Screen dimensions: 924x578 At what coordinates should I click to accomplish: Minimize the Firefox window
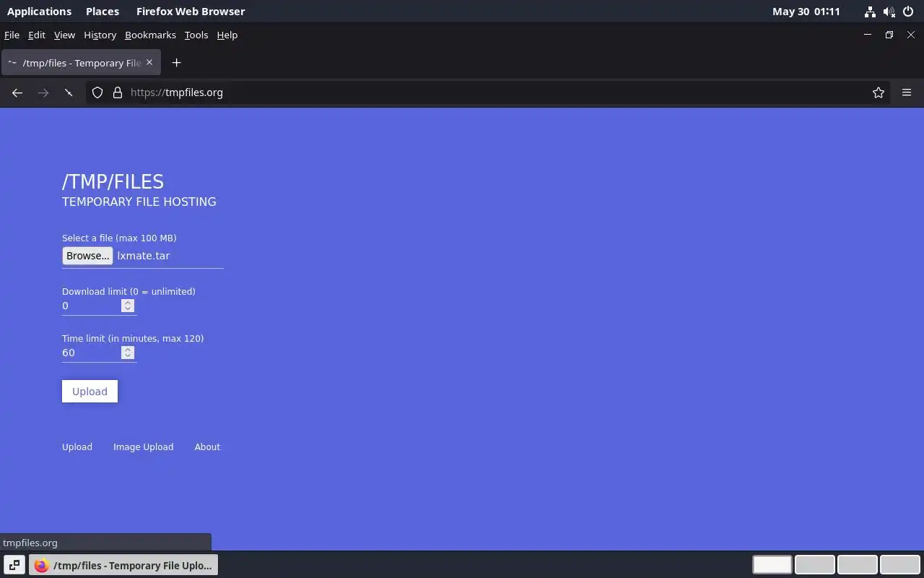point(868,35)
